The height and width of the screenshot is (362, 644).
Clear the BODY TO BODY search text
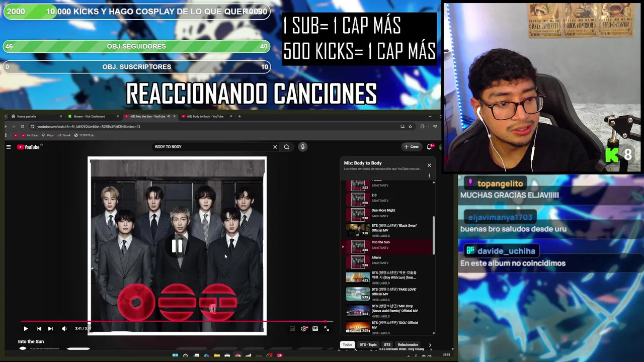pos(275,147)
